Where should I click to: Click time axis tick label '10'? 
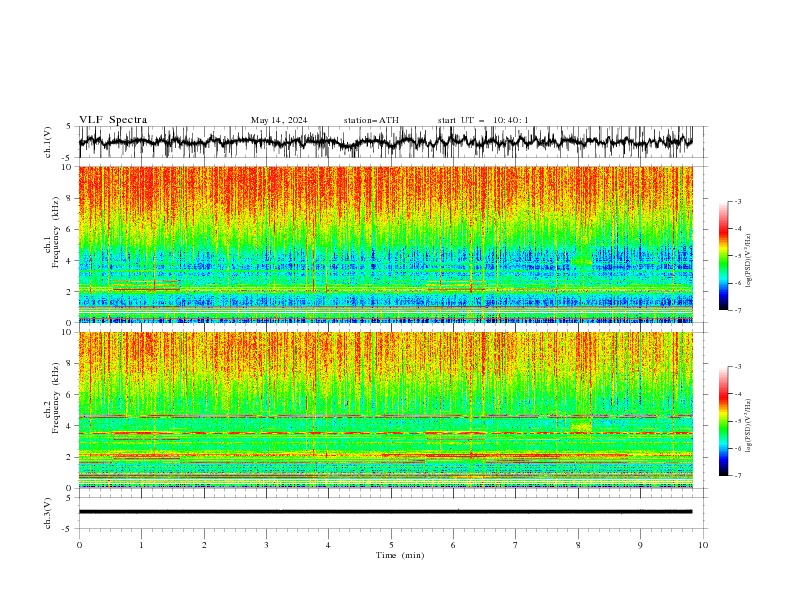coord(703,545)
